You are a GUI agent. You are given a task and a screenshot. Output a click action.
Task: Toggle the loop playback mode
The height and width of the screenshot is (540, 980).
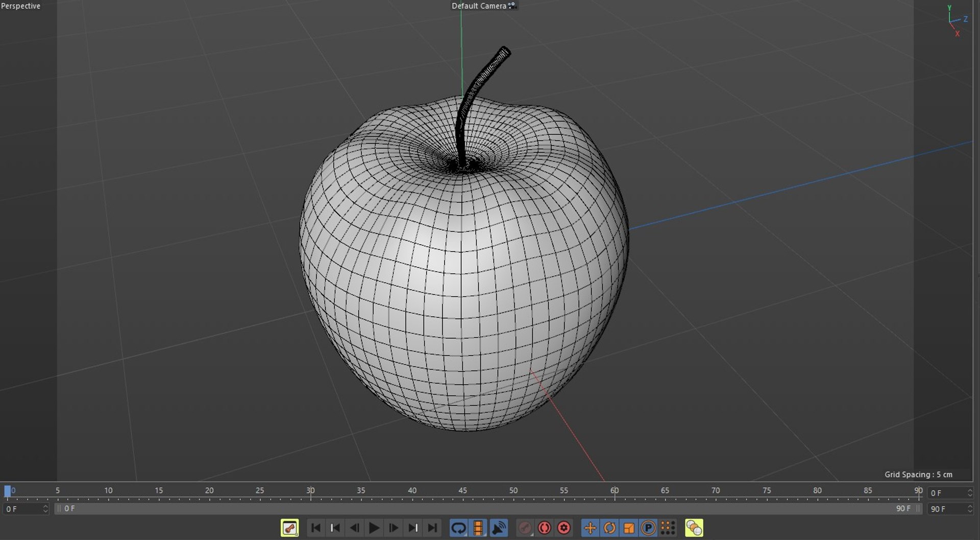(x=458, y=528)
